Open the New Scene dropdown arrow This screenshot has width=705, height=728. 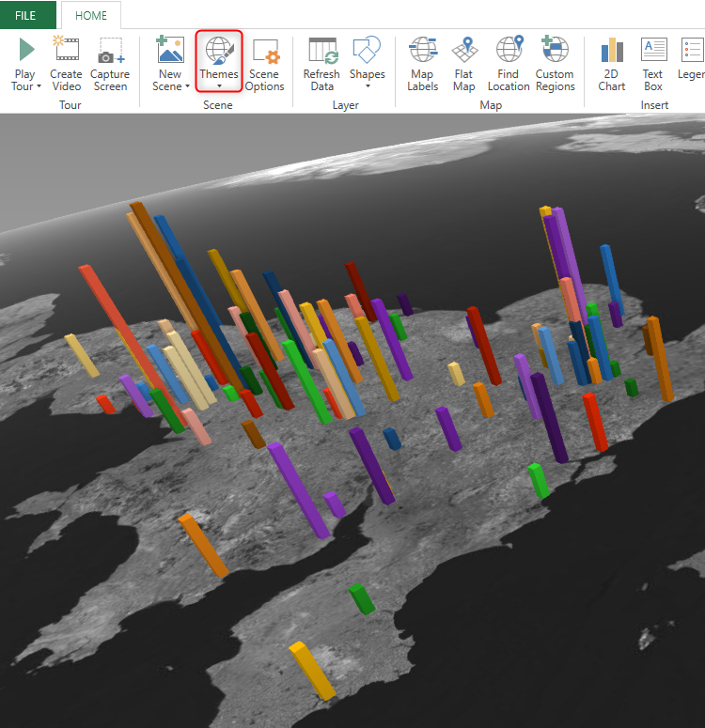point(187,86)
